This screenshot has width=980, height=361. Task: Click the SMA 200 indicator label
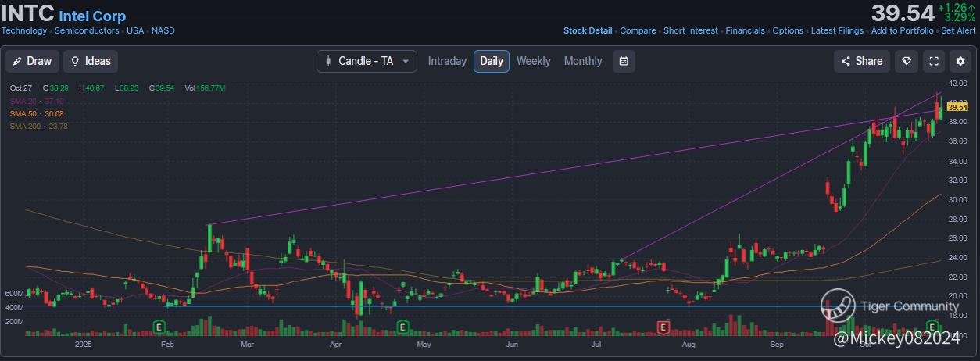(39, 126)
